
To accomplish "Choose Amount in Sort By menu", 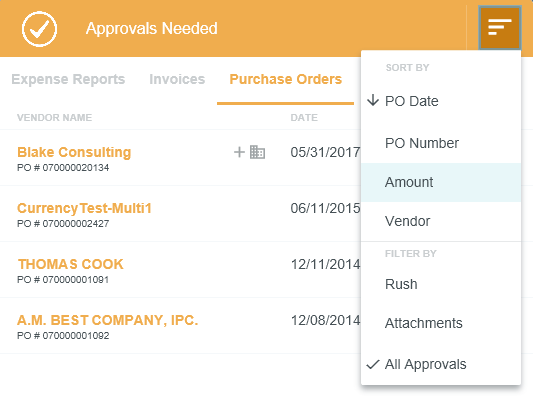I will [441, 182].
